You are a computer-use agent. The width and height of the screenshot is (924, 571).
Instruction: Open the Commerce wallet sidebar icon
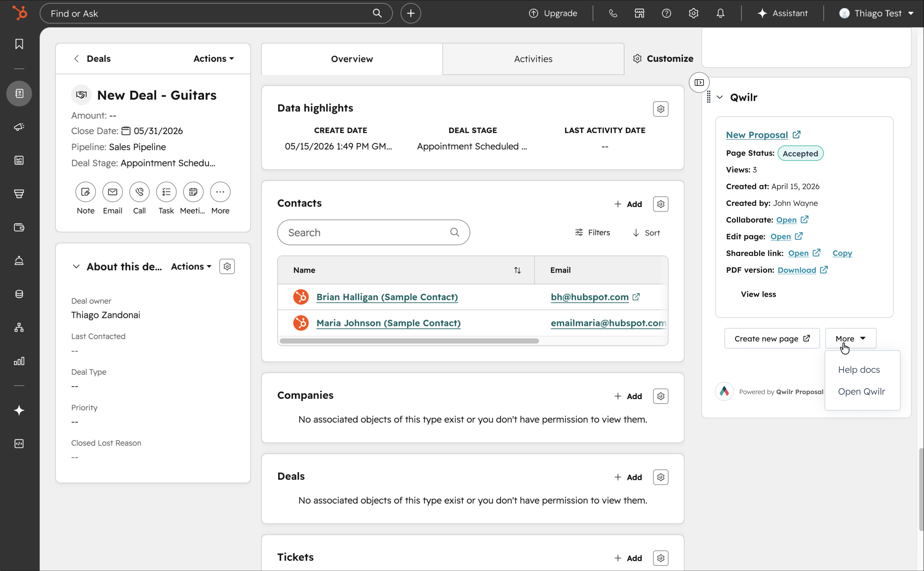point(19,227)
